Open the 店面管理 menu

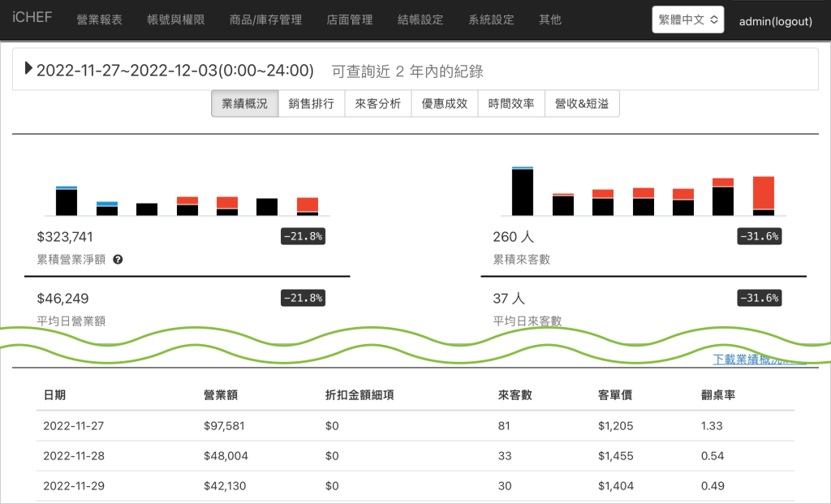click(x=350, y=19)
